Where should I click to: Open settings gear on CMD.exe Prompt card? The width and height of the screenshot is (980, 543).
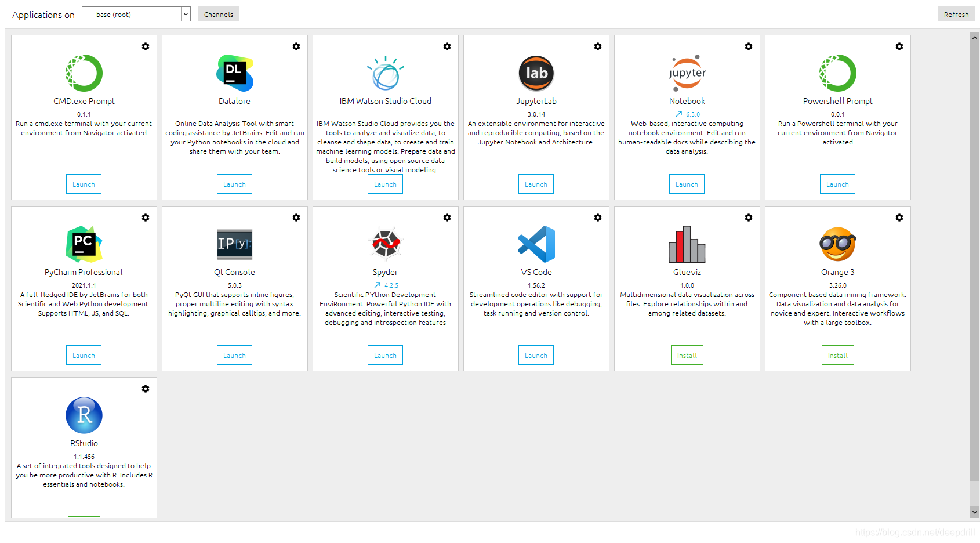coord(146,46)
